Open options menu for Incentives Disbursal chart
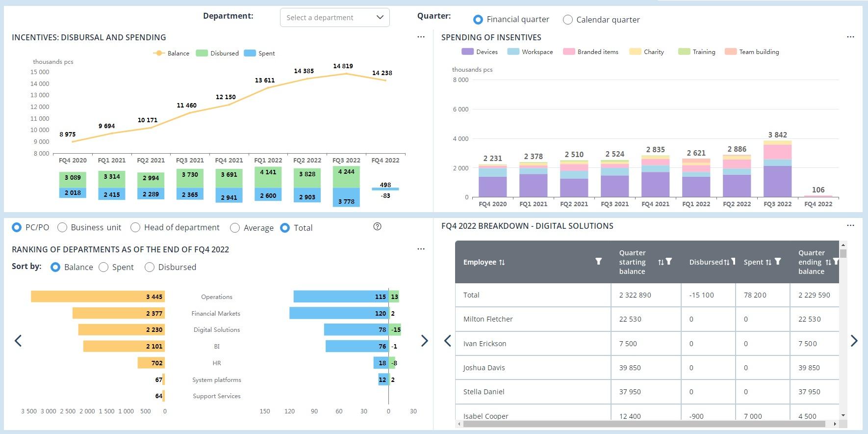 pos(421,37)
